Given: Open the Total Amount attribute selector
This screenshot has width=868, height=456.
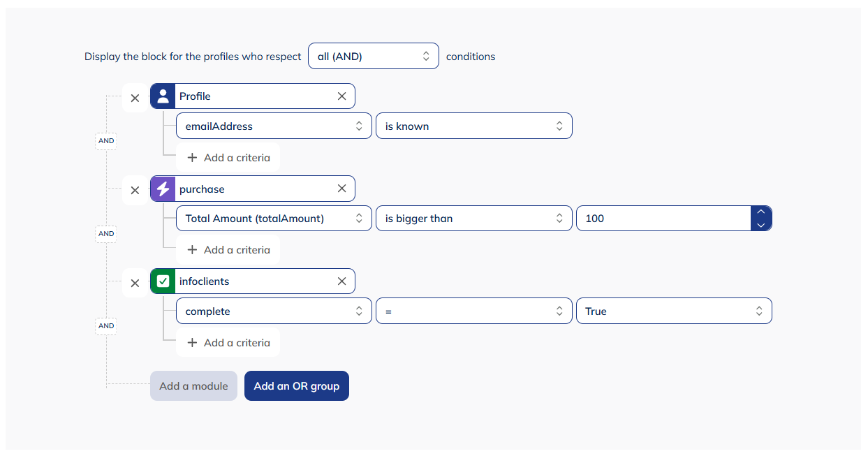Looking at the screenshot, I should pyautogui.click(x=273, y=218).
